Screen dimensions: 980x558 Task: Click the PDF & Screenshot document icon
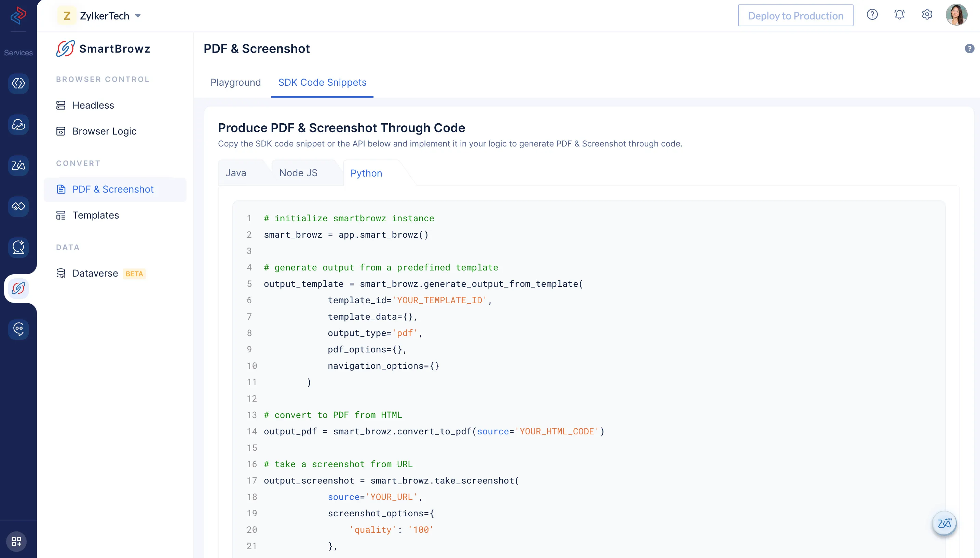[x=61, y=189]
